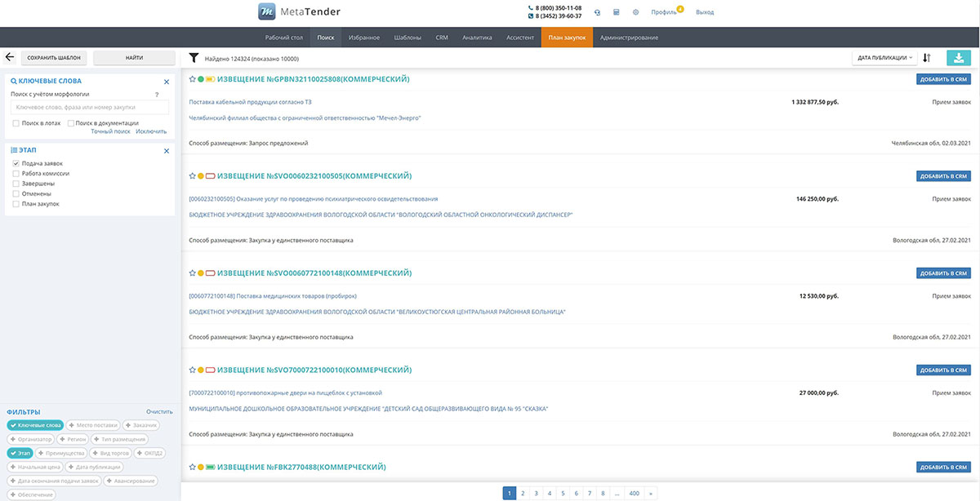Screen dimensions: 980x501
Task: Click the Точный поиск link
Action: (110, 131)
